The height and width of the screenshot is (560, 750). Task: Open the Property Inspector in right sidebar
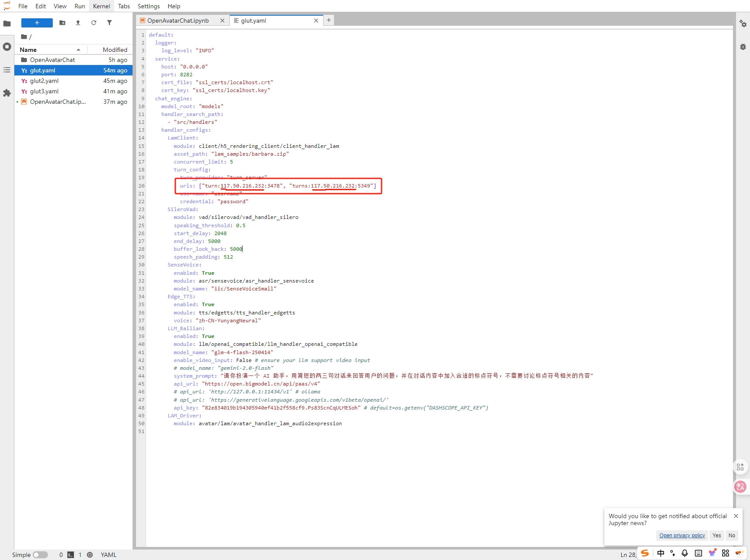[x=743, y=24]
